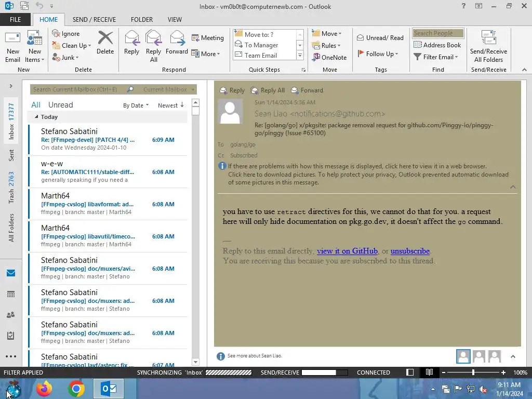Click Reply All in reading pane
This screenshot has height=399, width=532.
268,90
